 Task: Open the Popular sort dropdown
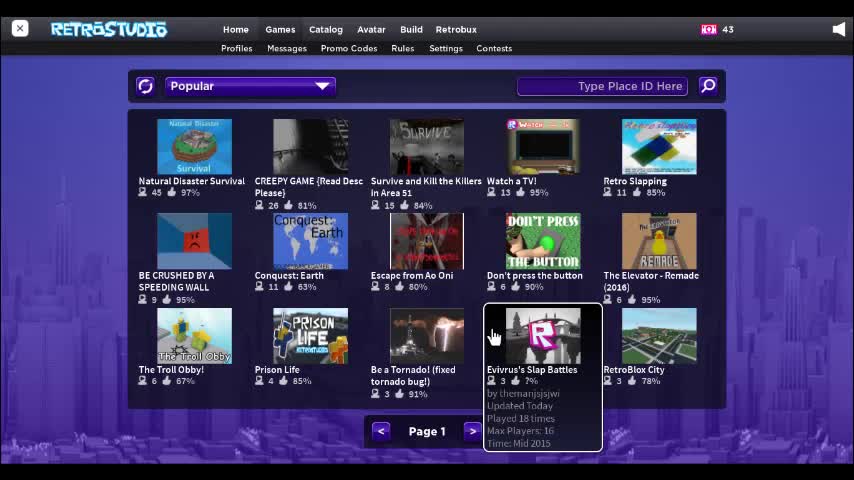click(x=250, y=86)
